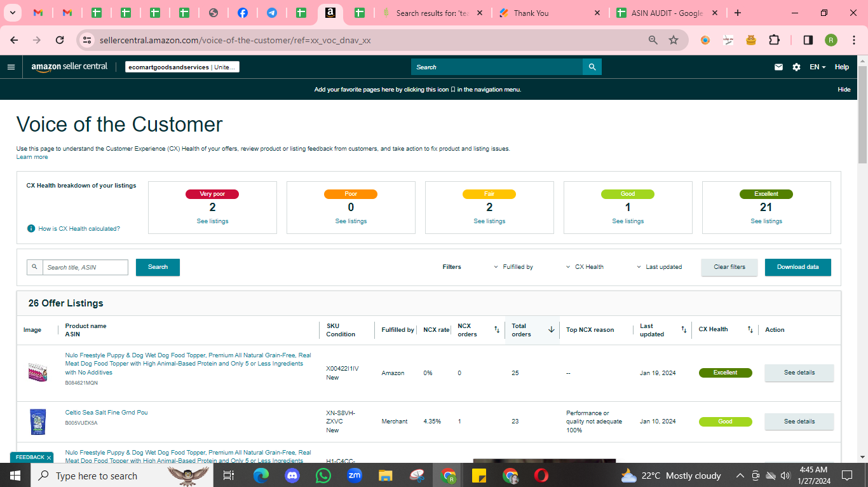
Task: Click the zoom magnifier icon in the address bar
Action: pyautogui.click(x=653, y=40)
